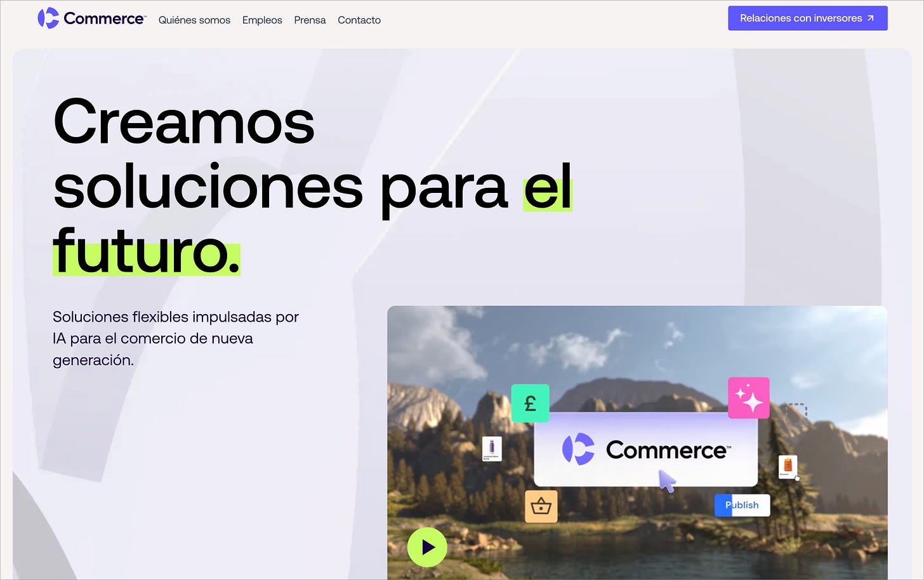Click the Relaciones con inversores button

(x=807, y=18)
